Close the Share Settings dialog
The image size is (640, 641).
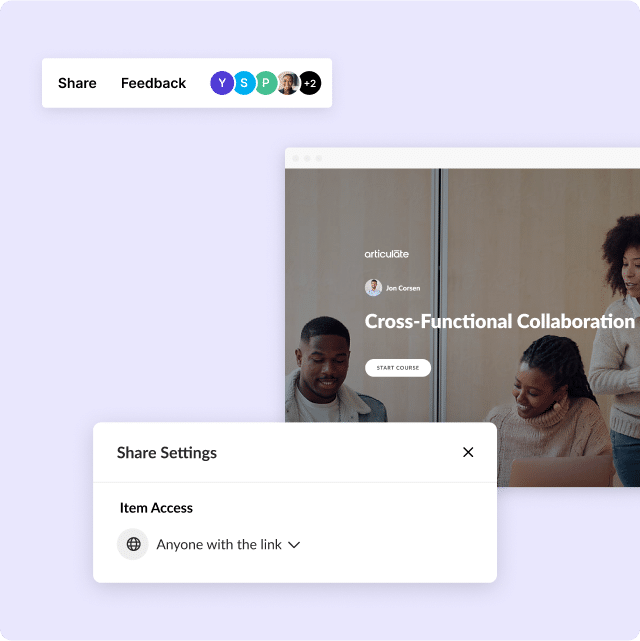coord(468,452)
